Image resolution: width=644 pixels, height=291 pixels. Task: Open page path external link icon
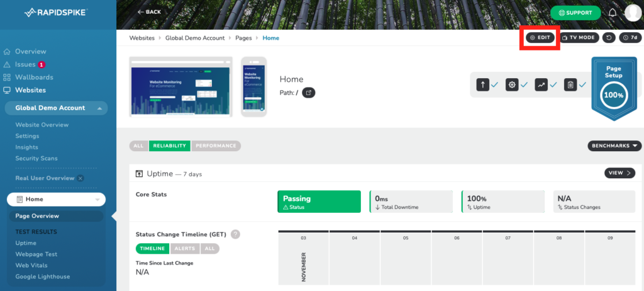308,93
